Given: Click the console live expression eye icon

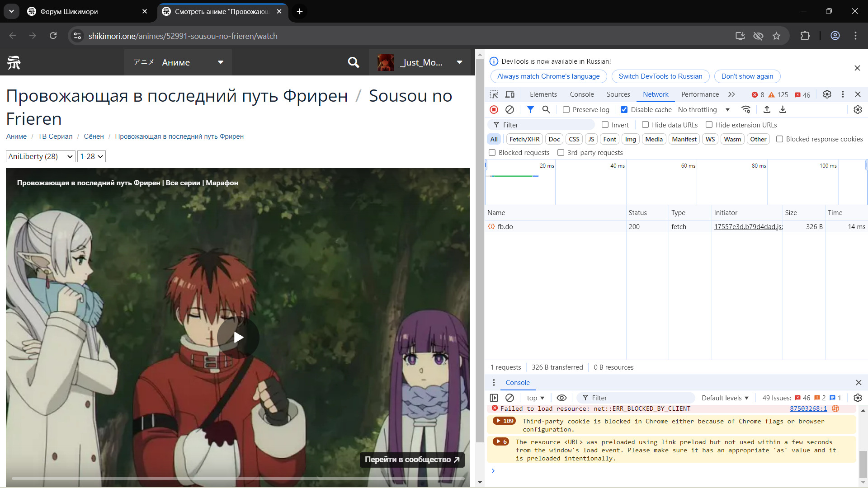Looking at the screenshot, I should pyautogui.click(x=561, y=398).
